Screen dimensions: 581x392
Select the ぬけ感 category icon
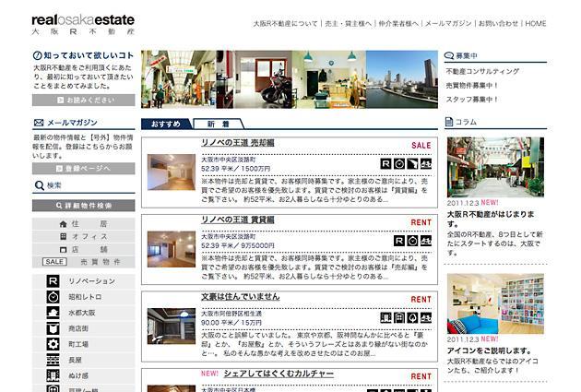(53, 375)
